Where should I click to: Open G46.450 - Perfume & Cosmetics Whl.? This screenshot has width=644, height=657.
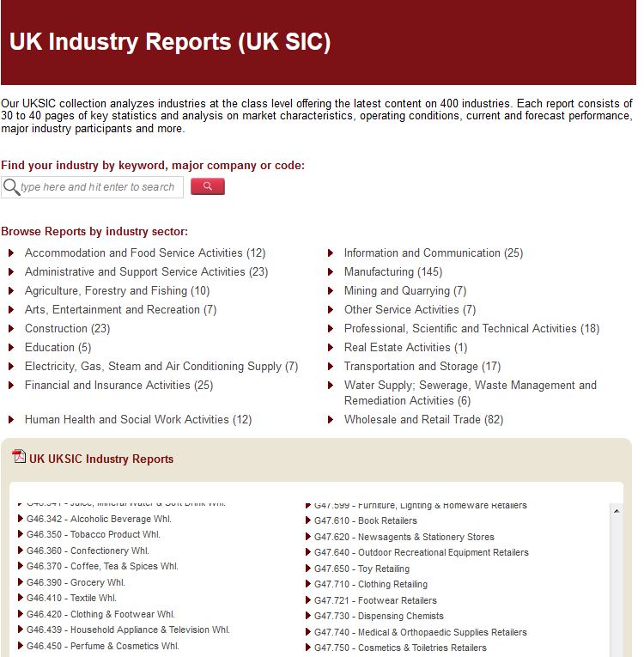pyautogui.click(x=103, y=646)
